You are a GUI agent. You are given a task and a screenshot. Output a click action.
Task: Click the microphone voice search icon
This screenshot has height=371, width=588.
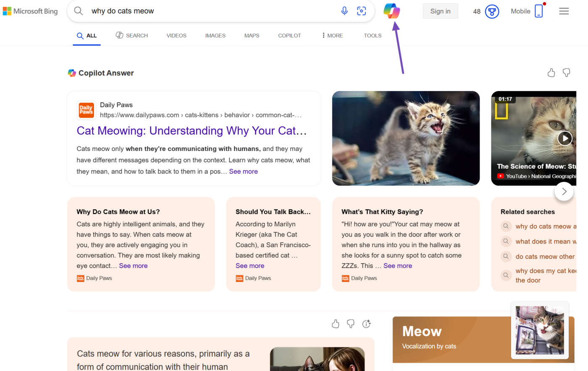click(x=344, y=11)
